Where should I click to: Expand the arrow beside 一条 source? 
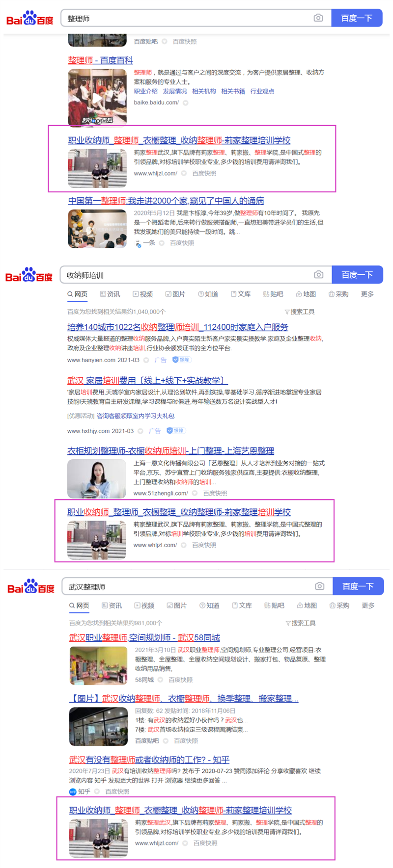pos(162,243)
